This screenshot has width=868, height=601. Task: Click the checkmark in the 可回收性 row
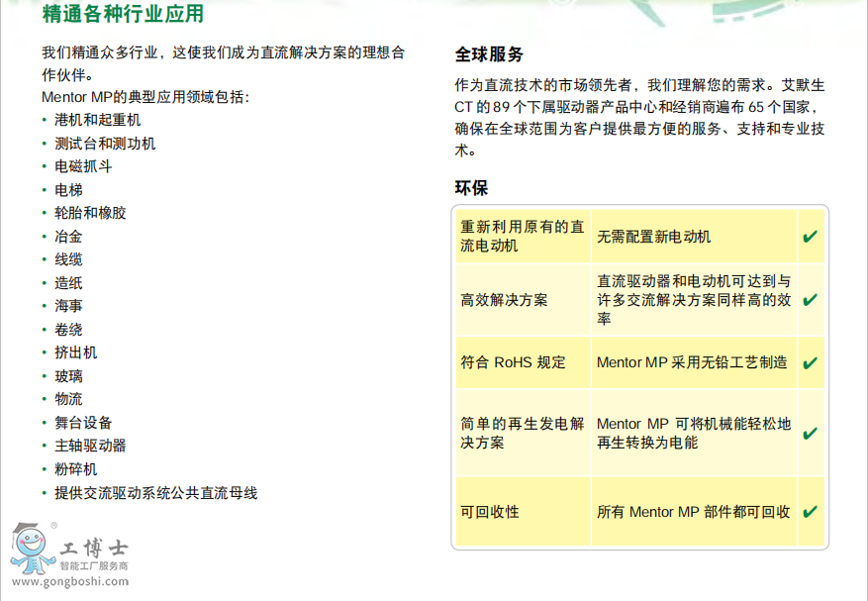point(810,511)
